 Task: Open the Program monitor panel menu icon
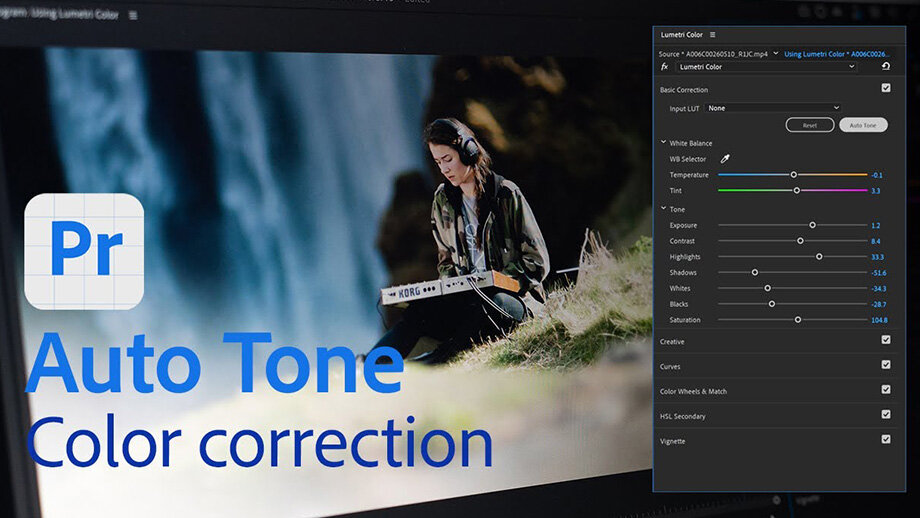click(x=133, y=15)
